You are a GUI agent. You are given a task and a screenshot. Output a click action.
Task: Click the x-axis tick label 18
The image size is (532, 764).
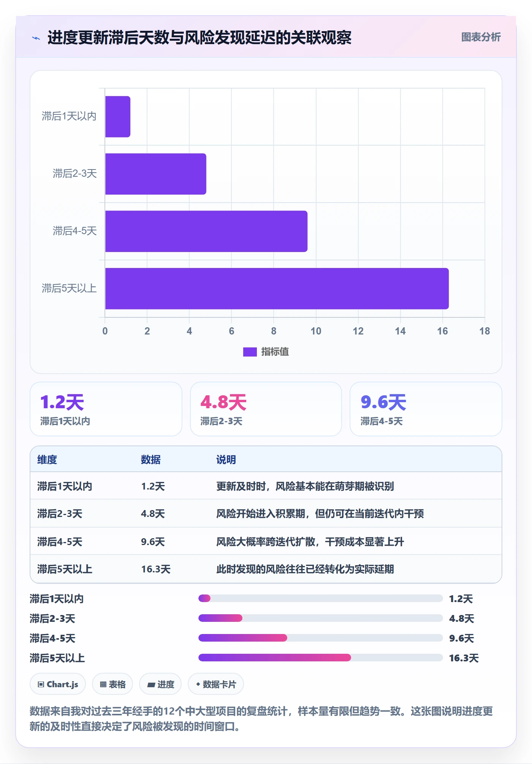tap(484, 331)
